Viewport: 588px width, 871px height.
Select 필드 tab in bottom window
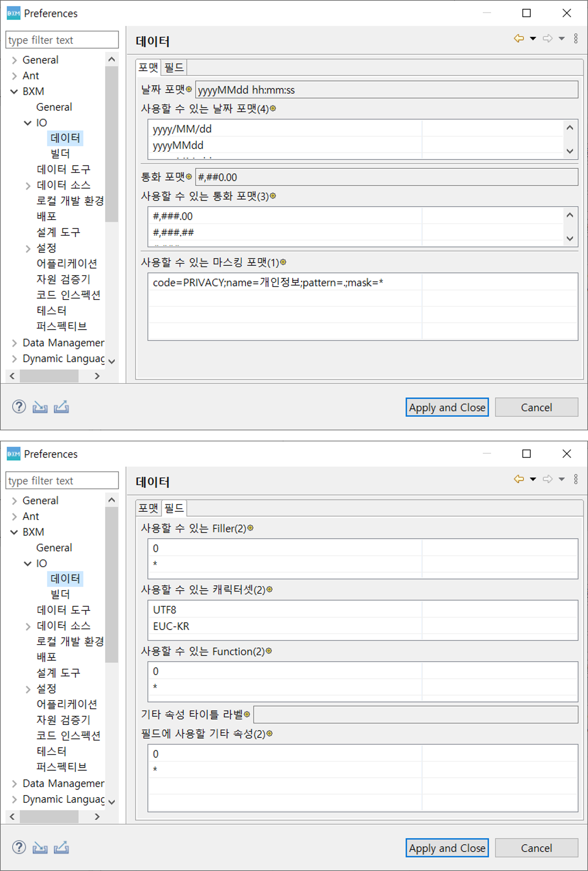174,508
